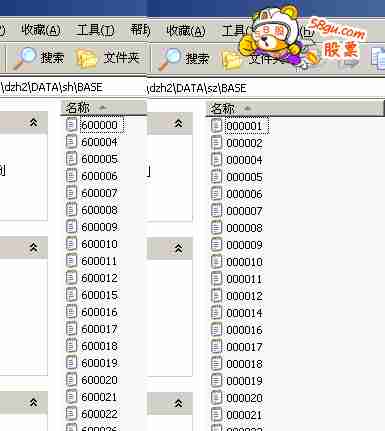The image size is (385, 431).
Task: Click the file icon for 600022
Action: (71, 413)
